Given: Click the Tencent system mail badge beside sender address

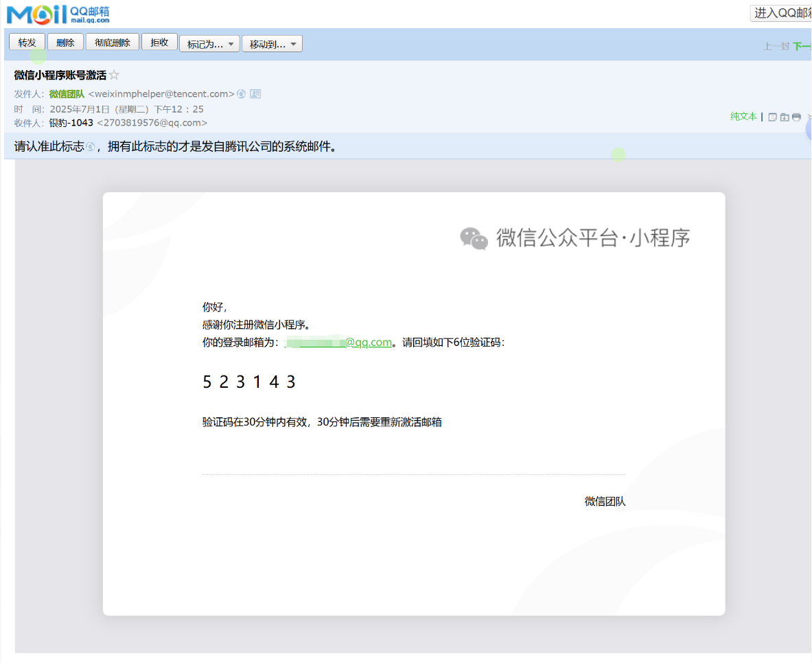Looking at the screenshot, I should [242, 94].
